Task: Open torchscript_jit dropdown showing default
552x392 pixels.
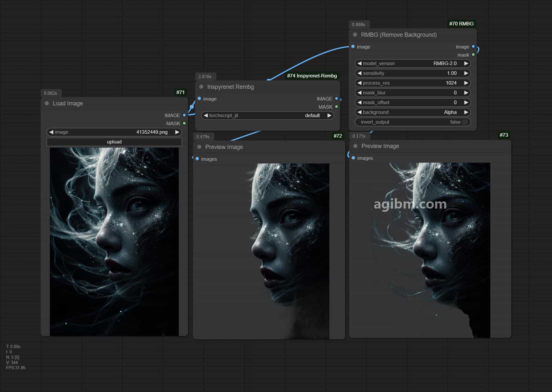Action: (x=267, y=115)
